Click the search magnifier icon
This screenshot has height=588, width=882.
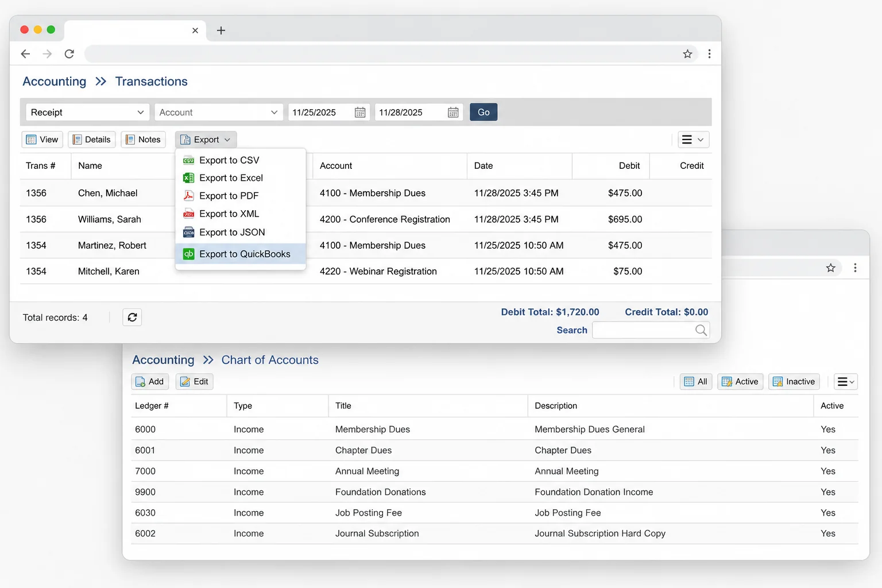701,330
